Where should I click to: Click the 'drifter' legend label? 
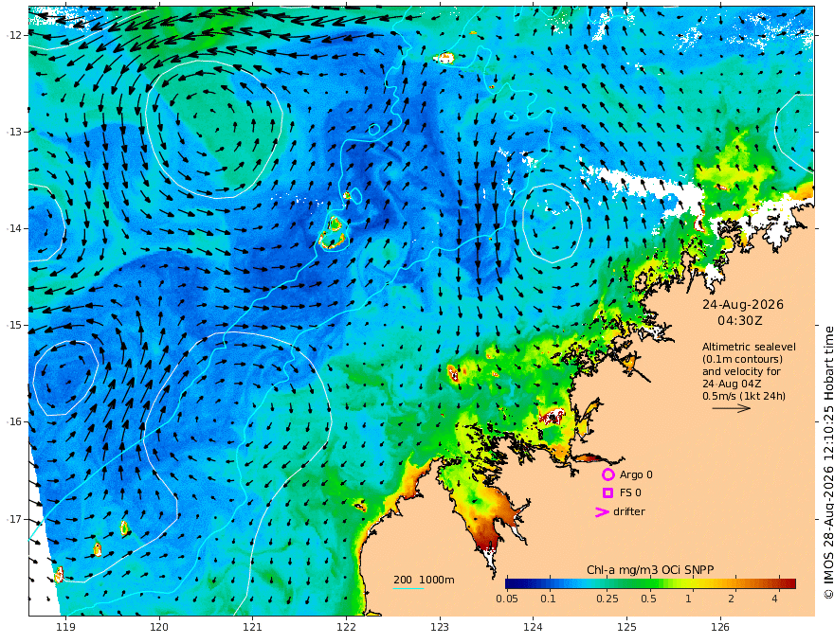pos(629,511)
